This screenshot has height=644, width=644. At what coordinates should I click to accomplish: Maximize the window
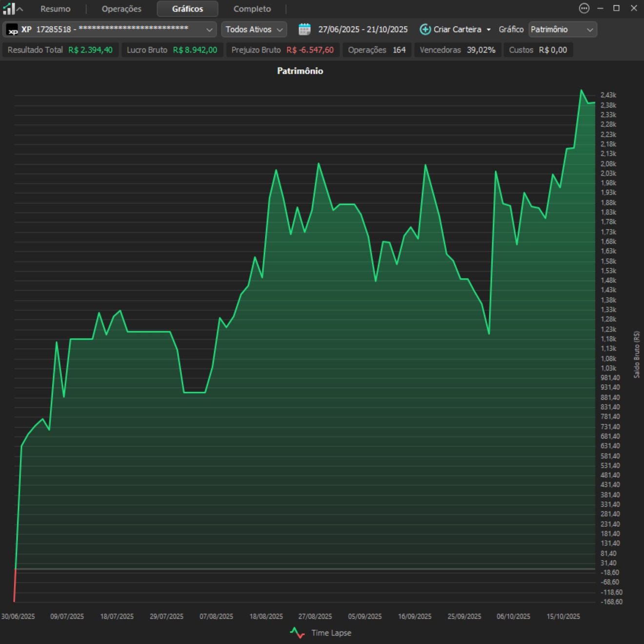616,8
